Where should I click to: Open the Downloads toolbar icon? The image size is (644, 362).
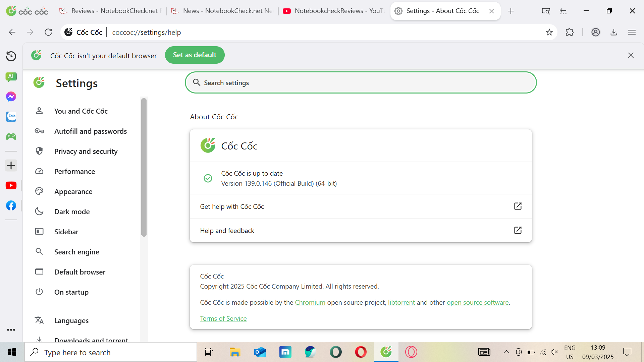(614, 32)
